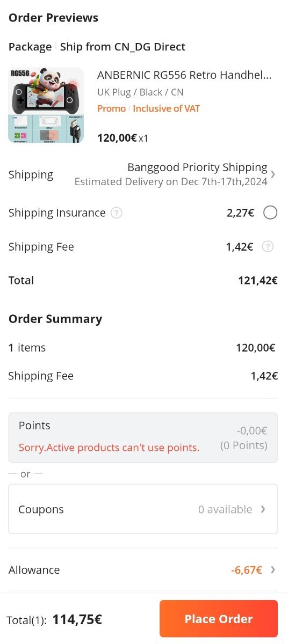Expand Banggood Priority Shipping options chevron
The image size is (288, 644).
[273, 174]
